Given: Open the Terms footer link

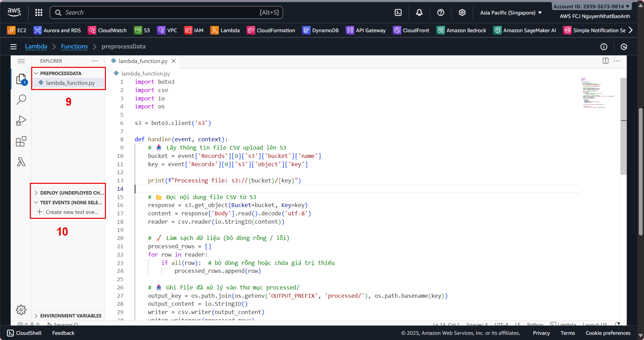Looking at the screenshot, I should click(x=568, y=333).
